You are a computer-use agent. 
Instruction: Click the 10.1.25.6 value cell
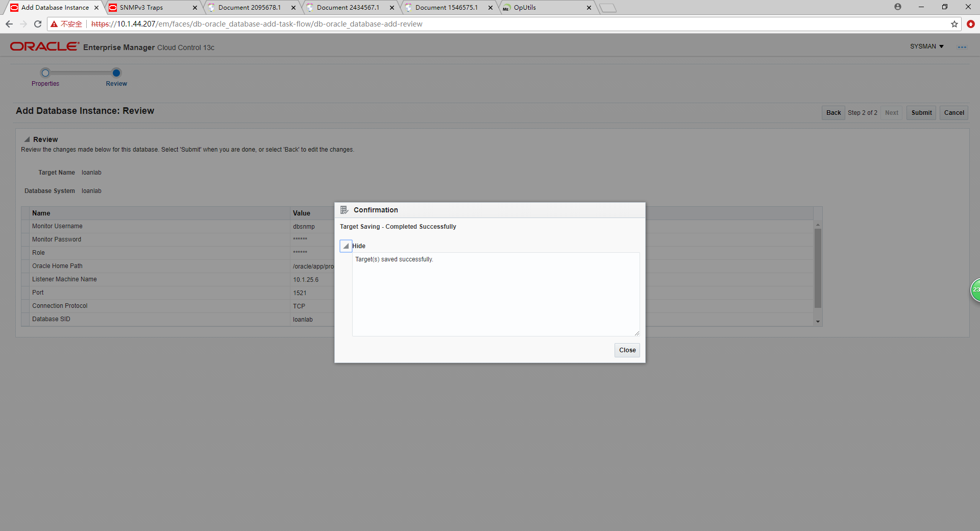tap(306, 280)
